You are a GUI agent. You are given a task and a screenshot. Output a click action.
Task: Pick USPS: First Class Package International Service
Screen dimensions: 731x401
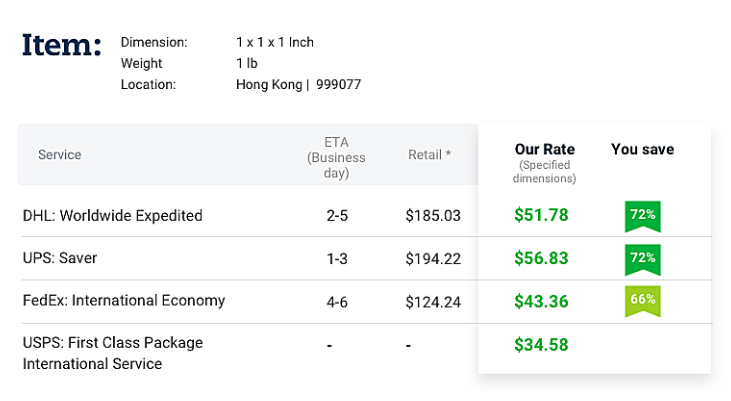(113, 353)
